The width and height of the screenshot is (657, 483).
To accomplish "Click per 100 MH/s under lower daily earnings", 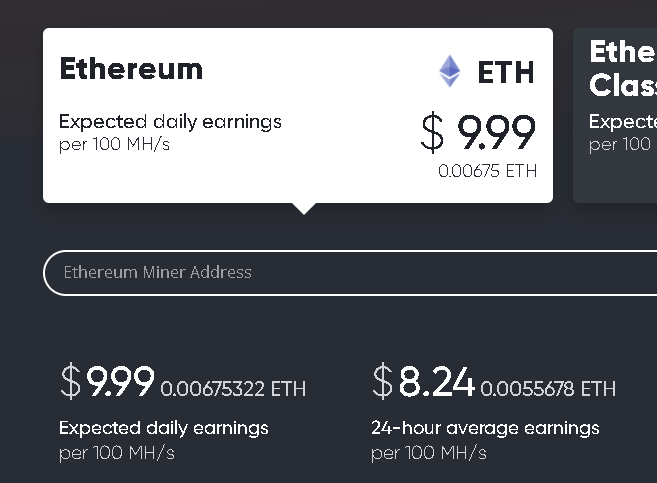I will (117, 453).
